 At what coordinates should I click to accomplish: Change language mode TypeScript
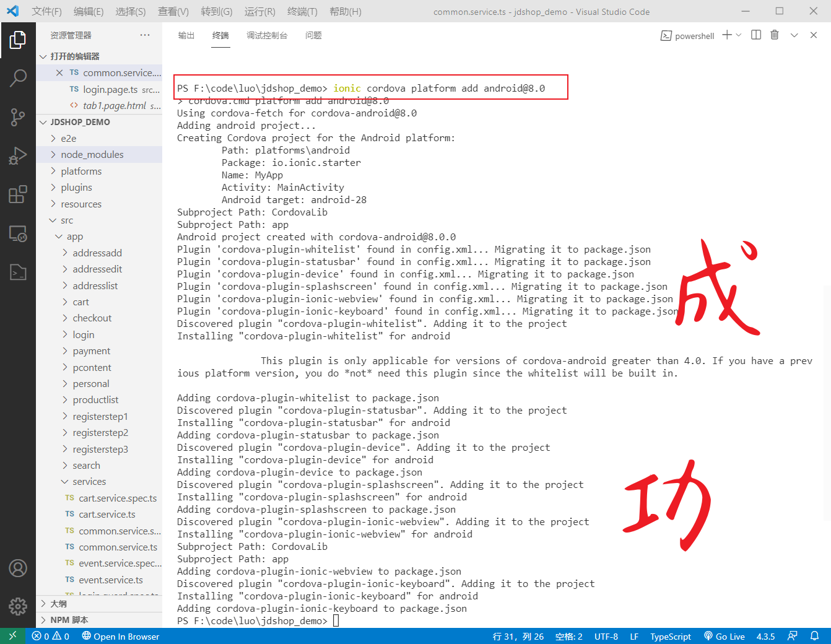[671, 636]
